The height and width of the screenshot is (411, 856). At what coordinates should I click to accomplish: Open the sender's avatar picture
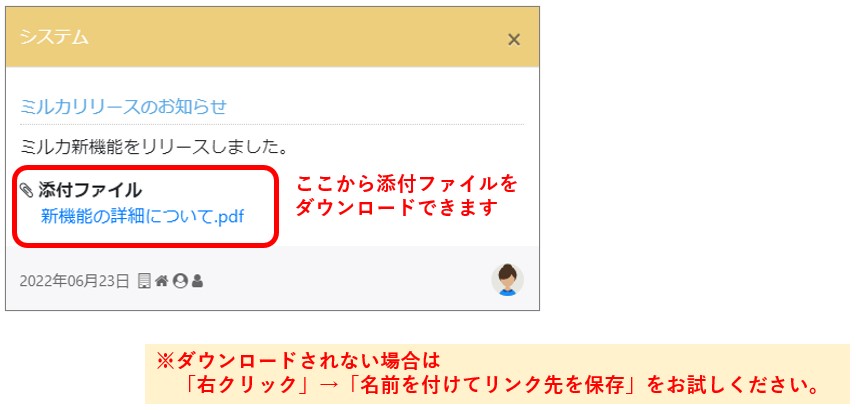point(507,280)
